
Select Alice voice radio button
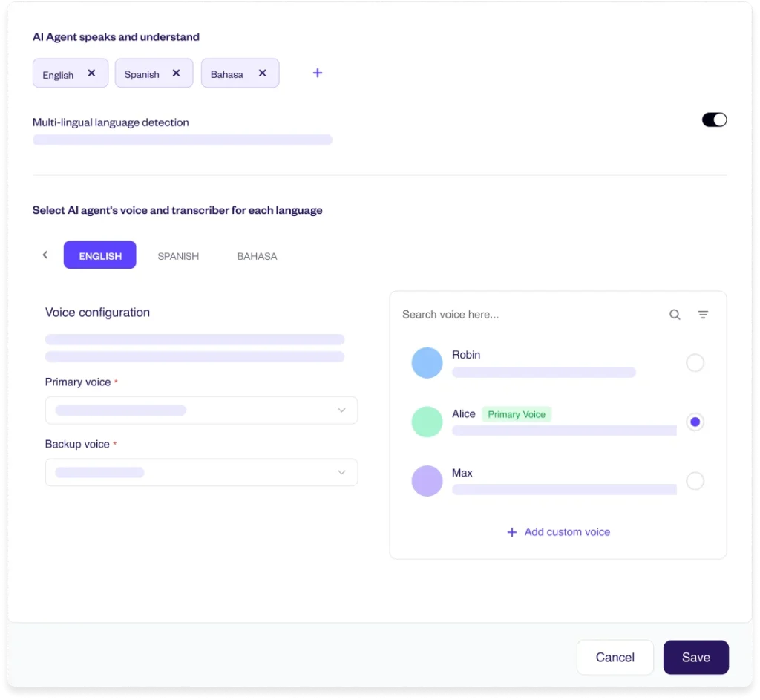tap(695, 422)
